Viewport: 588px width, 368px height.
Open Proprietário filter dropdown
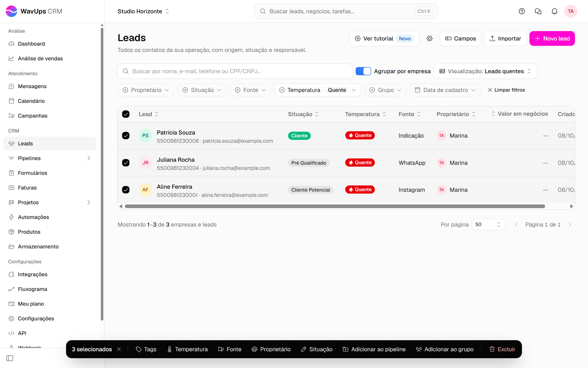[x=146, y=90]
